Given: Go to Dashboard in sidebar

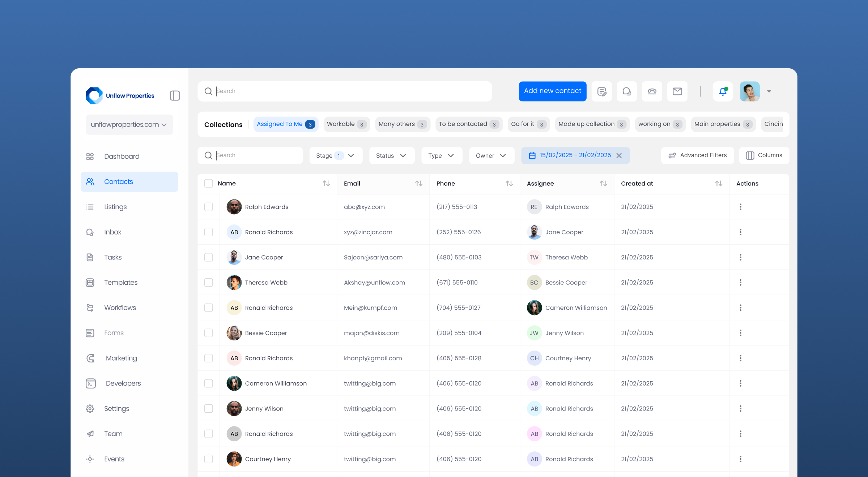Looking at the screenshot, I should tap(129, 156).
